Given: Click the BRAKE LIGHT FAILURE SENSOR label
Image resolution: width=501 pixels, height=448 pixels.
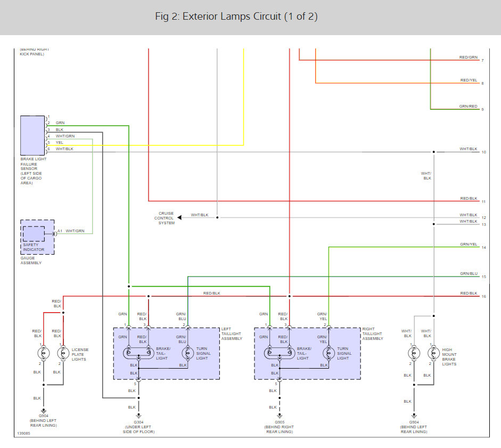Looking at the screenshot, I should tap(34, 171).
